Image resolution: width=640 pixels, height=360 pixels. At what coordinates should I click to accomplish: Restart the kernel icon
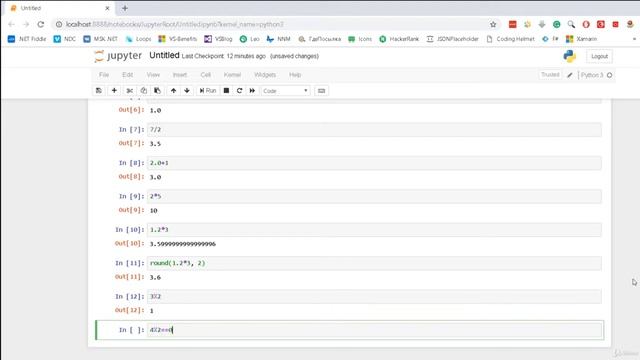tap(240, 91)
